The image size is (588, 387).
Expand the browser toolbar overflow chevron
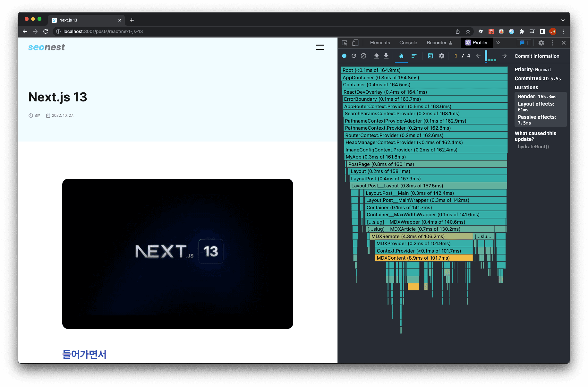(563, 20)
